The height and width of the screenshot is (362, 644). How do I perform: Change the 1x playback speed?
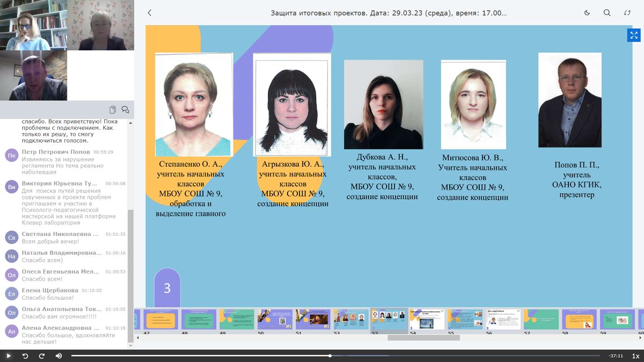coord(635,356)
